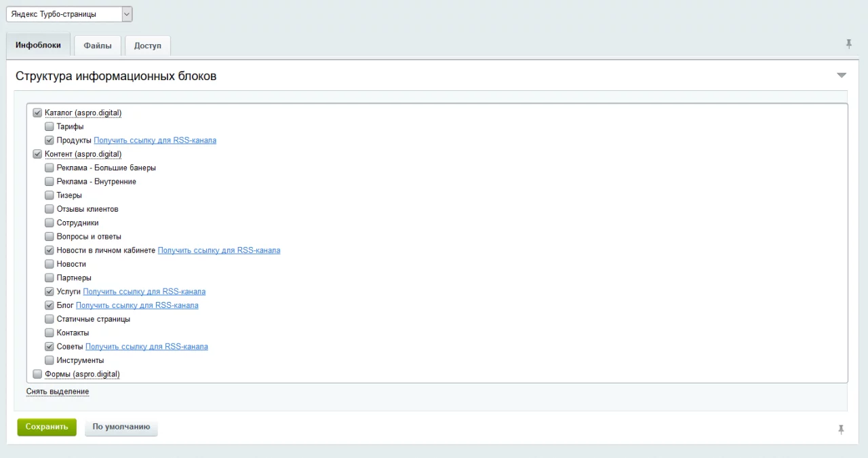
Task: Click the Снять выделение link
Action: click(58, 392)
